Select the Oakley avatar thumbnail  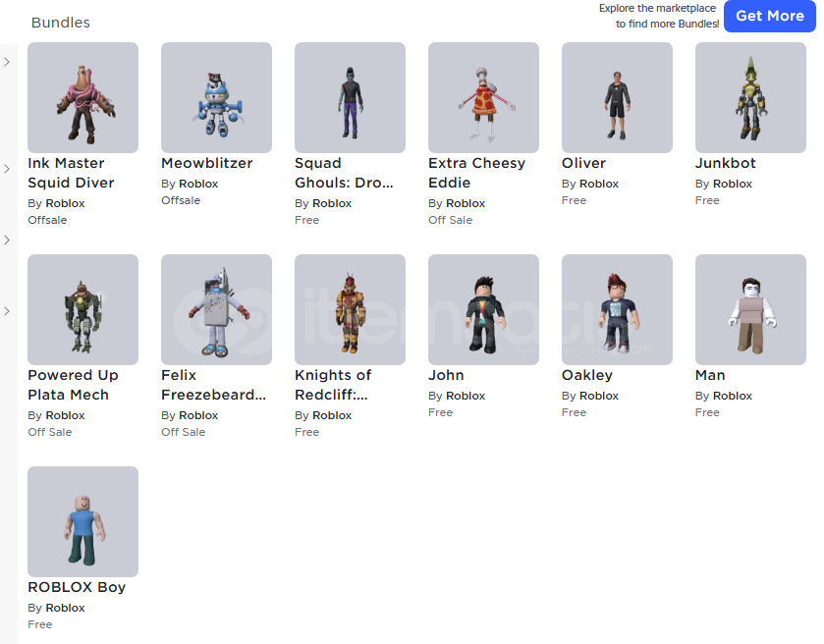pyautogui.click(x=617, y=310)
